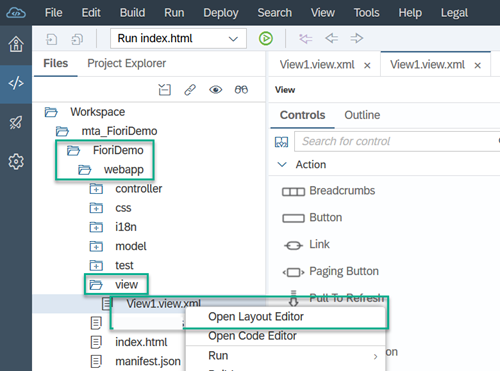
Task: Expand the i18n folder
Action: (x=96, y=227)
